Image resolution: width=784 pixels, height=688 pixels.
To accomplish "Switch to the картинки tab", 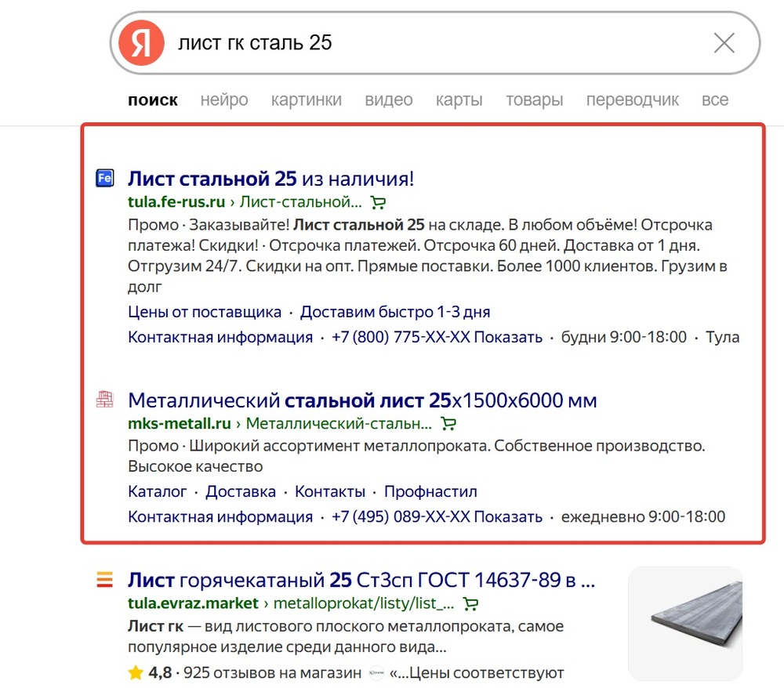I will (x=307, y=100).
